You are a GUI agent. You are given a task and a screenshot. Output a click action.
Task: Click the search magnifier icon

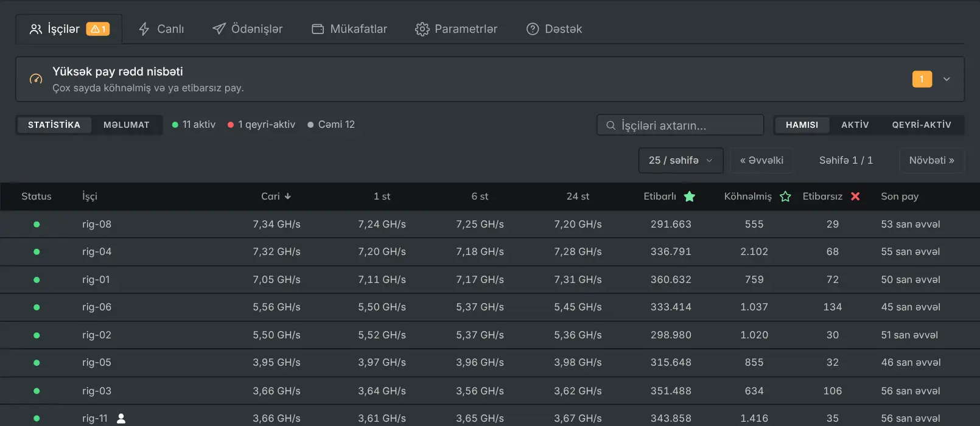click(x=611, y=125)
